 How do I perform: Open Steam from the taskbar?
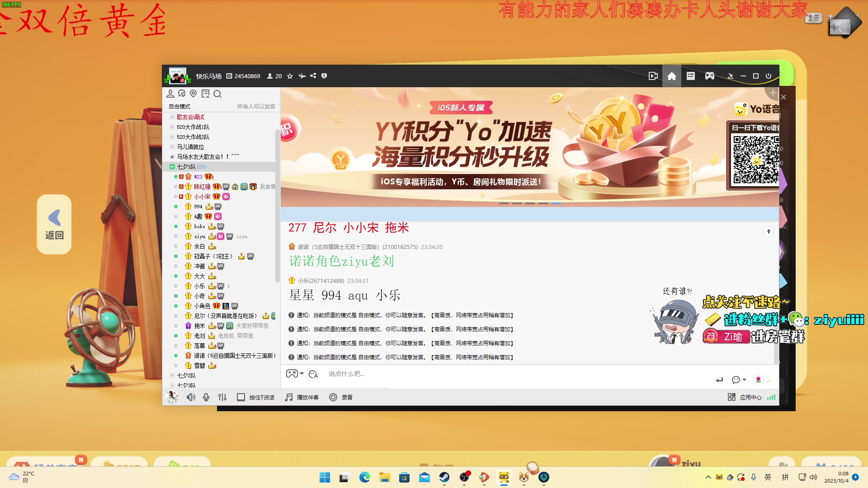point(444,477)
